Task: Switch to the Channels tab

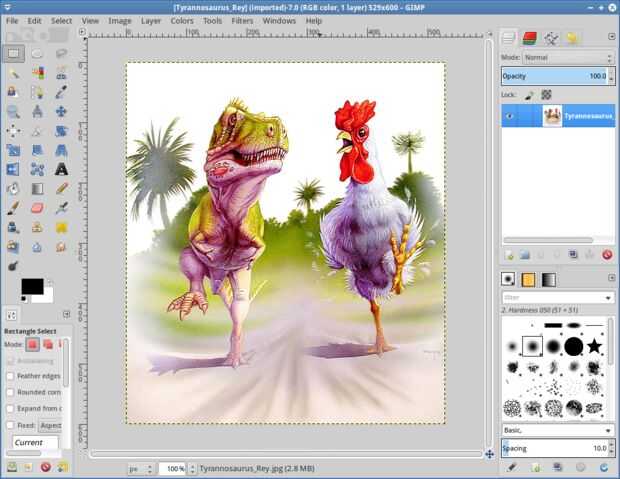Action: point(529,38)
